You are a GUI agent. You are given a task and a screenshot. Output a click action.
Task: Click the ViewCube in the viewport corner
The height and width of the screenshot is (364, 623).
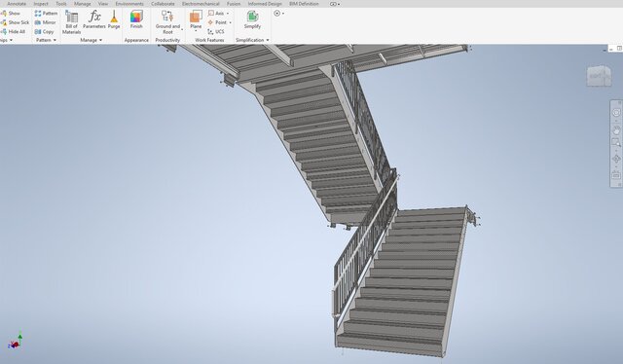pyautogui.click(x=600, y=76)
